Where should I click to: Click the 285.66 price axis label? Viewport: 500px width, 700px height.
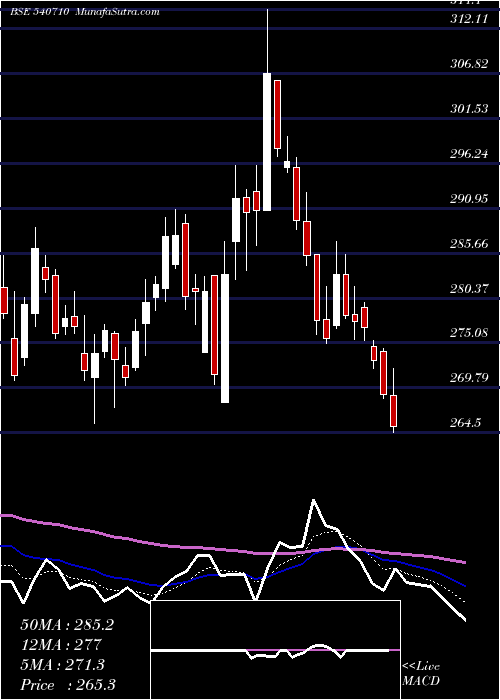[469, 244]
